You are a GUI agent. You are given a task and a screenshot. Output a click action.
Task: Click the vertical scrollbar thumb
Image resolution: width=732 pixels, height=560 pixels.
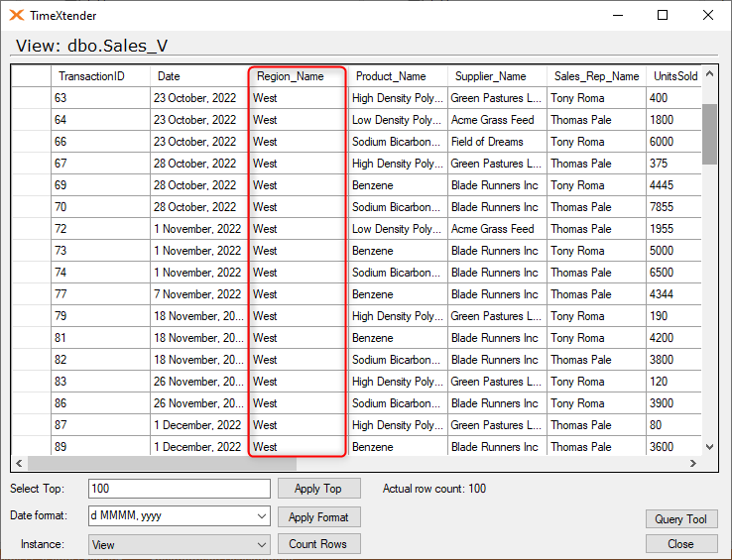point(709,134)
